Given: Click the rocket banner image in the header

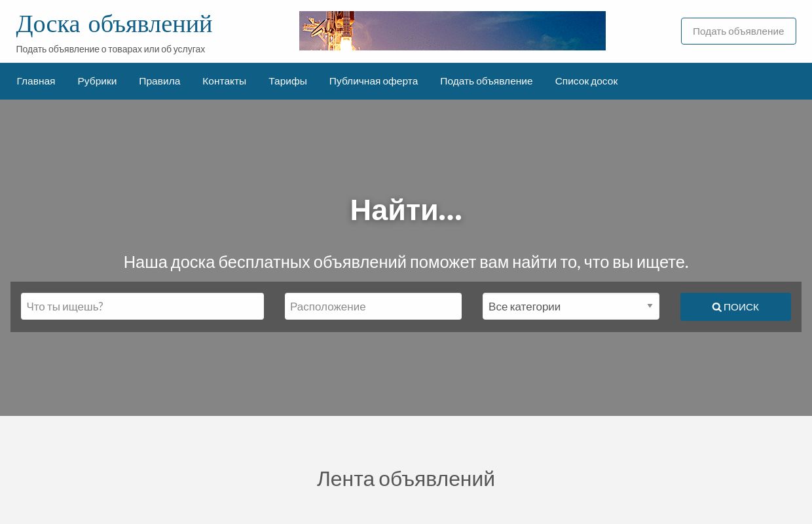Looking at the screenshot, I should (452, 31).
